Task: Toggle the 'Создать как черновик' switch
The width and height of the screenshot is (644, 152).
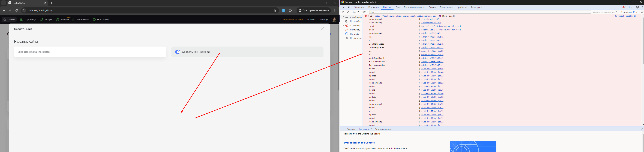Action: click(177, 52)
